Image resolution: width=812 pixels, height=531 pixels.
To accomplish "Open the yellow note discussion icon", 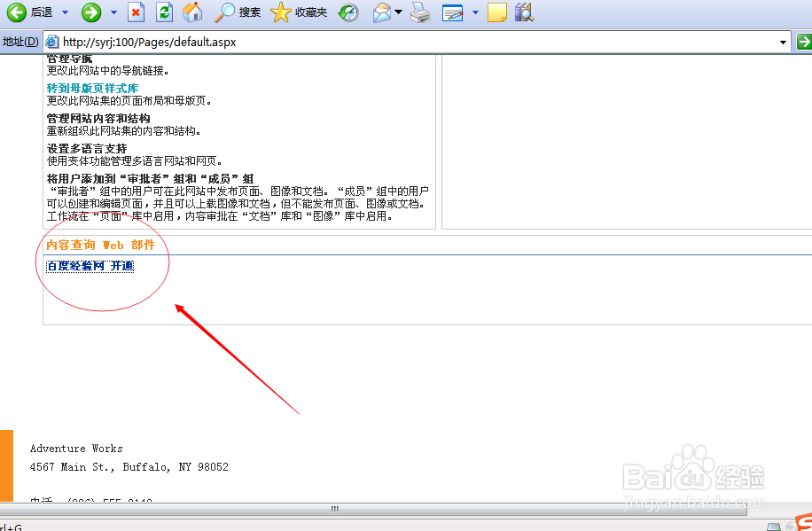I will [497, 12].
